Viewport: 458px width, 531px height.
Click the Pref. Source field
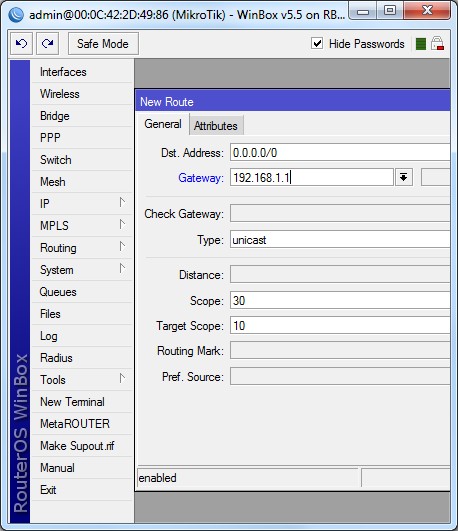click(340, 376)
